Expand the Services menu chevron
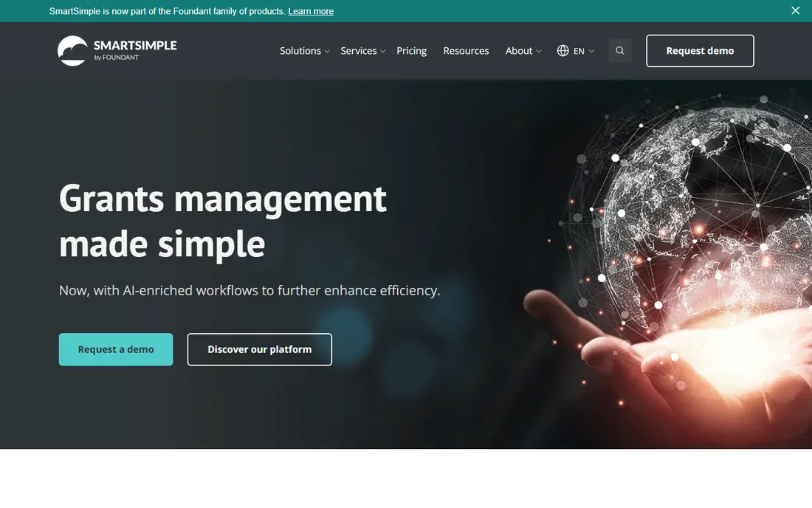 point(382,51)
